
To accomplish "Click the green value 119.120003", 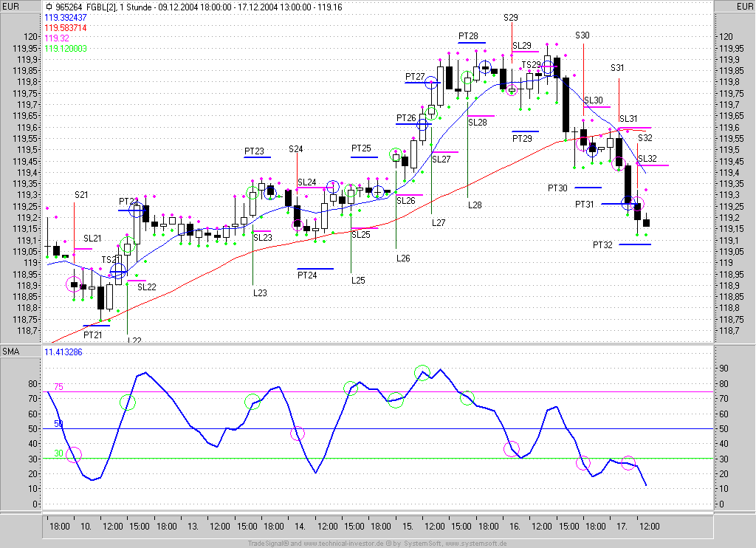I will [x=66, y=49].
